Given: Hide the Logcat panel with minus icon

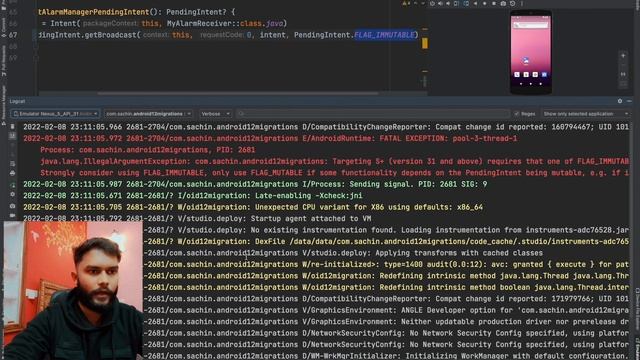Looking at the screenshot, I should 629,101.
